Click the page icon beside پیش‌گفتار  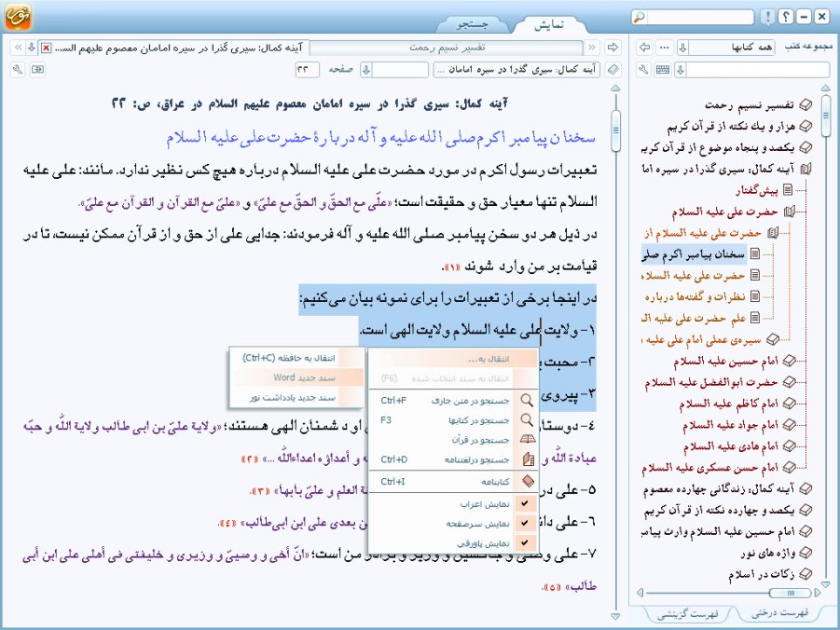[788, 190]
